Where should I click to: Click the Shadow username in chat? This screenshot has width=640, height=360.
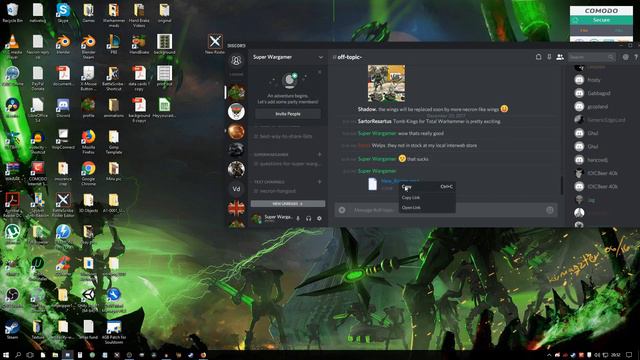(367, 109)
